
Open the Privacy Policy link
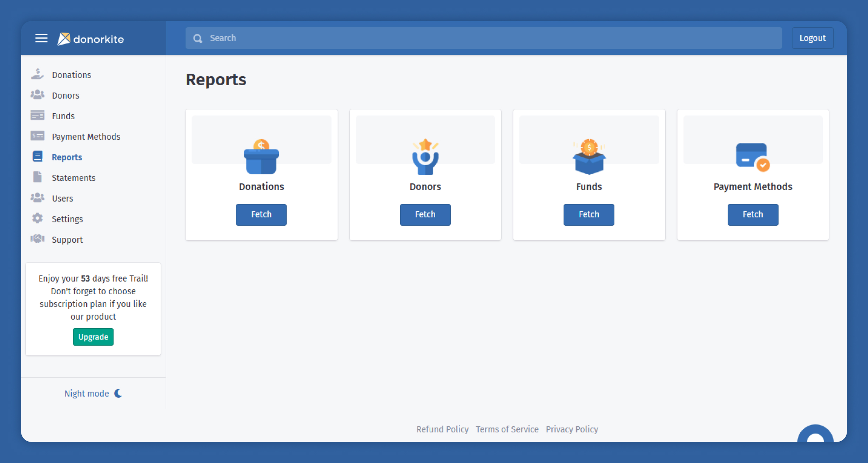tap(572, 429)
